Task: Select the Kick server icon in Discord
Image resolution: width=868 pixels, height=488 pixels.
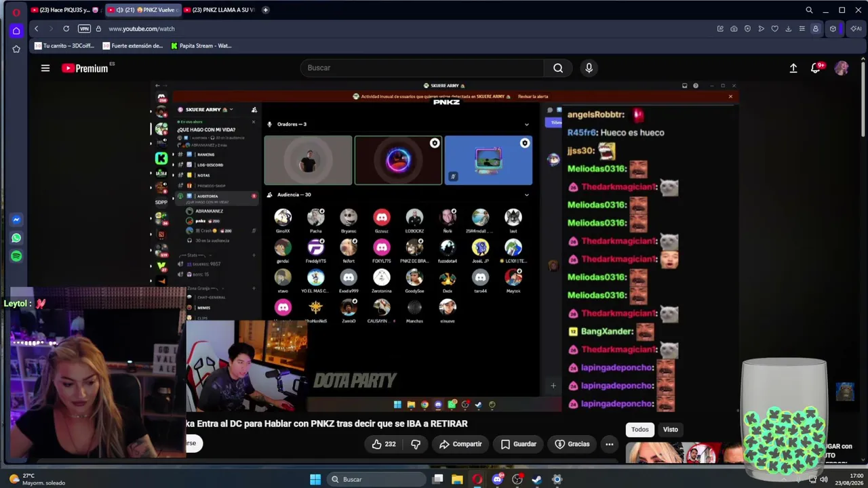Action: 161,159
